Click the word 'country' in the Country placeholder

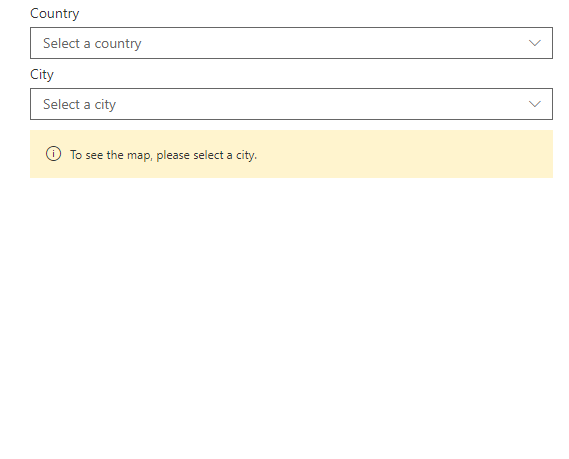[x=118, y=44]
